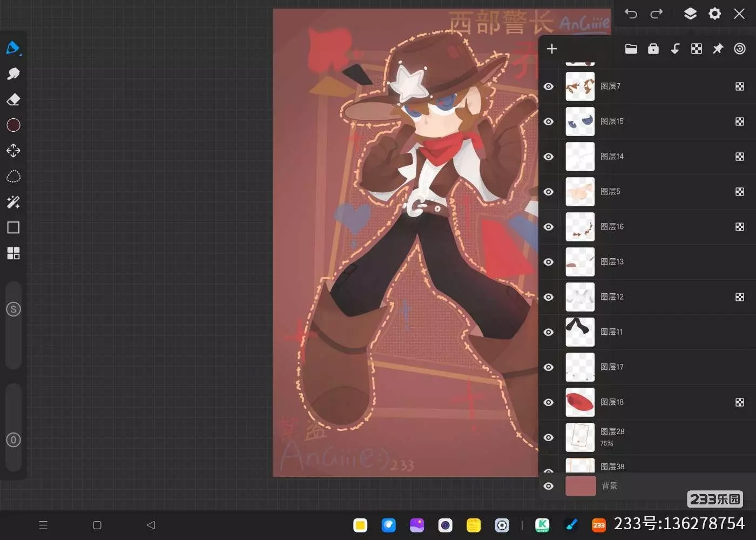Click the circular target icon in layer toolbar
Image resolution: width=756 pixels, height=540 pixels.
pyautogui.click(x=740, y=49)
